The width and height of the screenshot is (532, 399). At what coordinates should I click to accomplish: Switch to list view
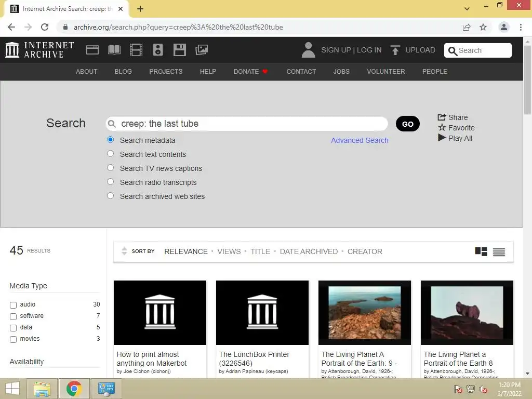click(499, 252)
